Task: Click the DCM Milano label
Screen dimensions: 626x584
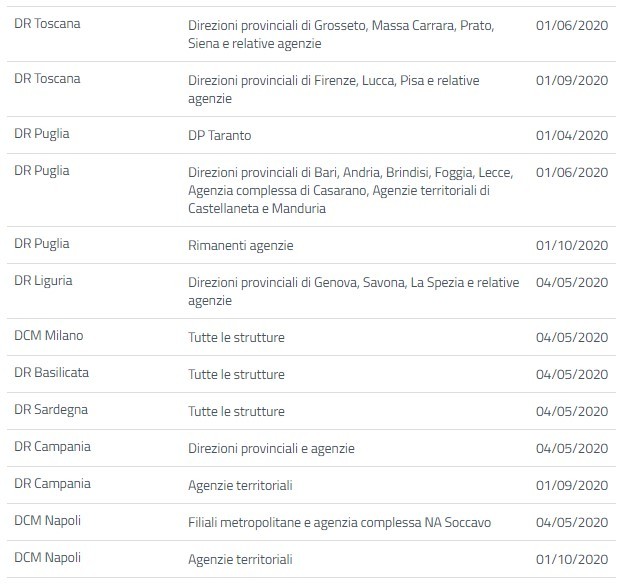Action: click(x=49, y=337)
